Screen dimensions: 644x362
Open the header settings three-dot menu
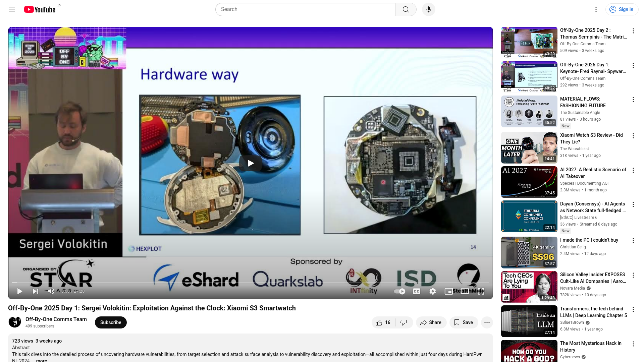[x=596, y=9]
